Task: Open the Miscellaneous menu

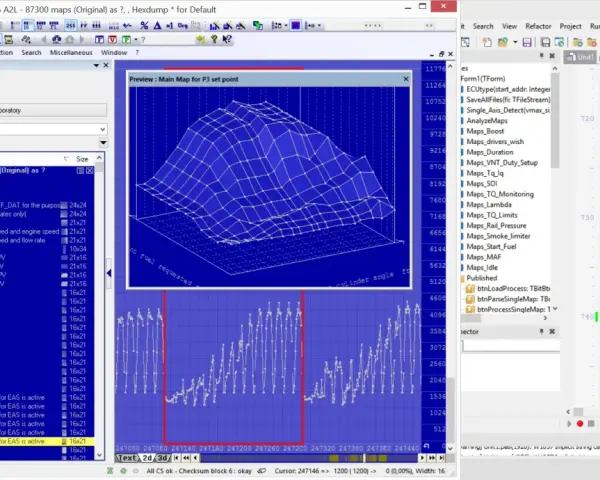Action: pos(71,52)
